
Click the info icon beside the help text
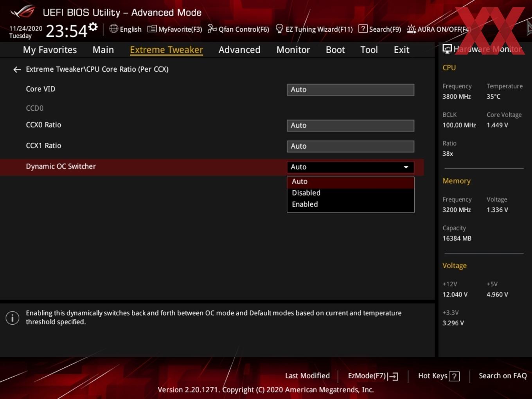(13, 318)
